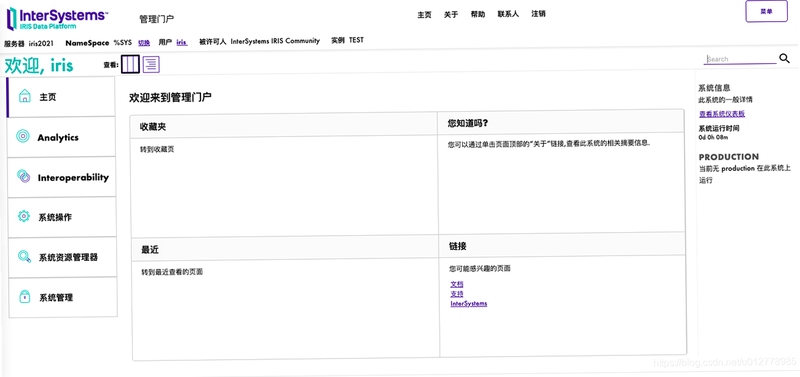The image size is (800, 377).
Task: Click the 系统信息 heading
Action: coord(714,88)
